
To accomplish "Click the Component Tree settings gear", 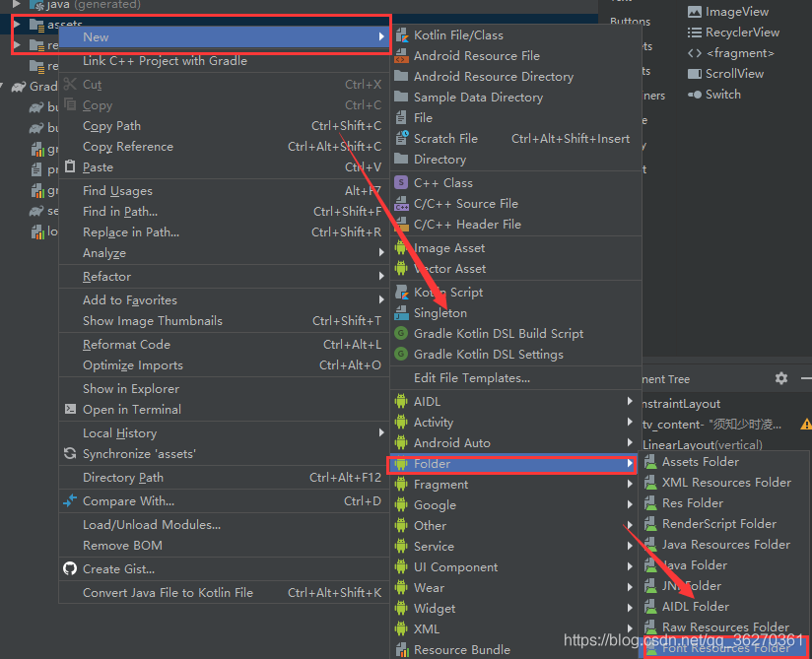I will tap(781, 378).
